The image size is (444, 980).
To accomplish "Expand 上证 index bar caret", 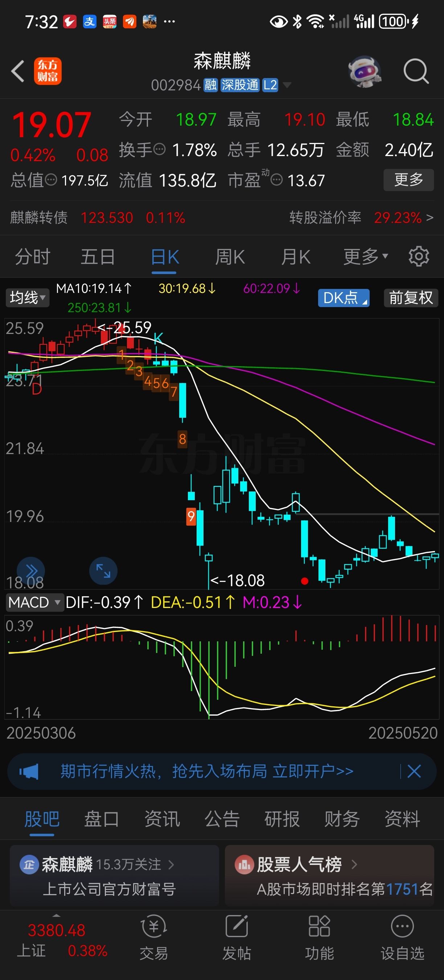I will click(56, 915).
